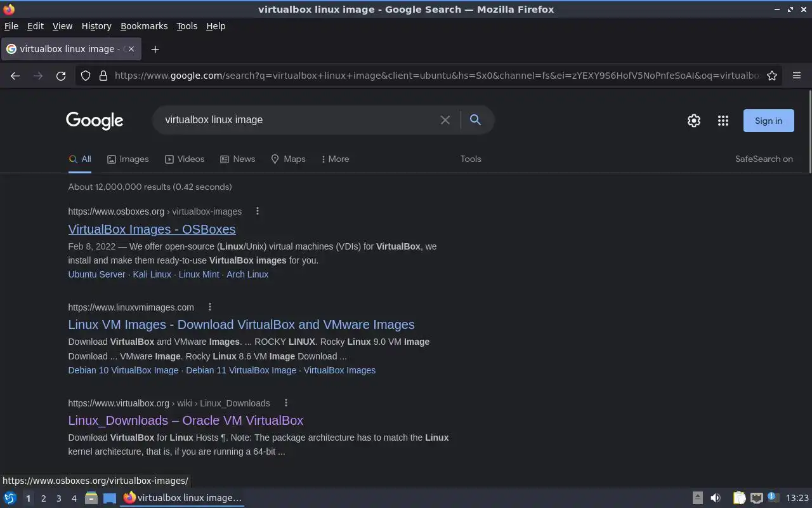
Task: Follow the Linux Mint sublink
Action: pyautogui.click(x=199, y=274)
